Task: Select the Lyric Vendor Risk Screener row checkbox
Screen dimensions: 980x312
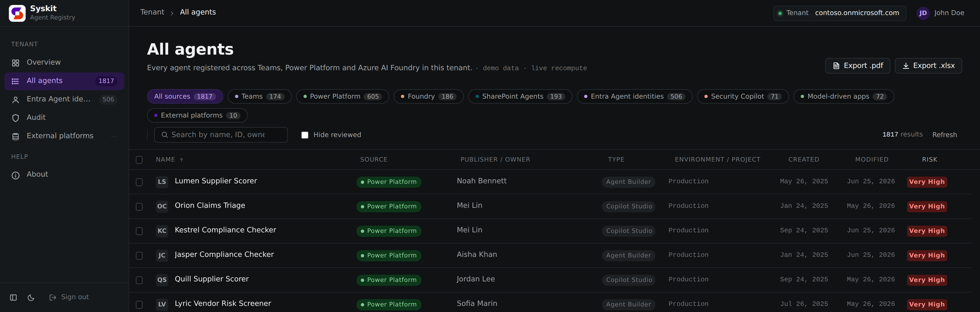Action: pyautogui.click(x=139, y=304)
